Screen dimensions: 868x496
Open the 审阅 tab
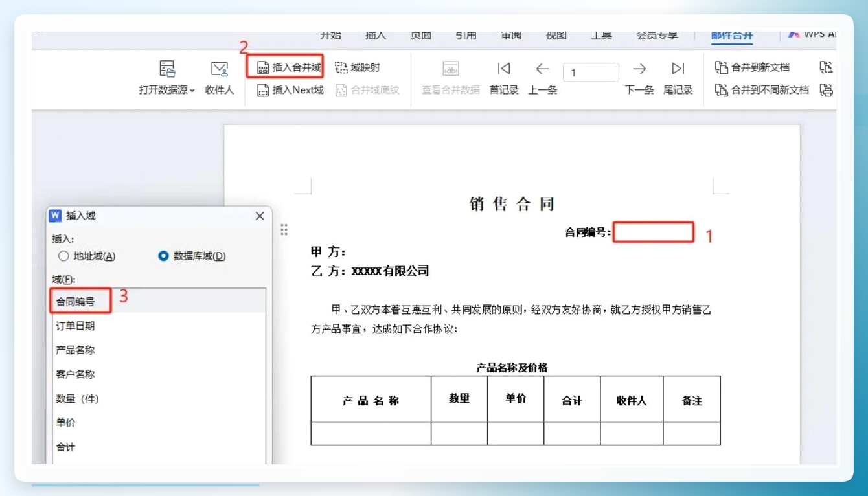pyautogui.click(x=511, y=35)
